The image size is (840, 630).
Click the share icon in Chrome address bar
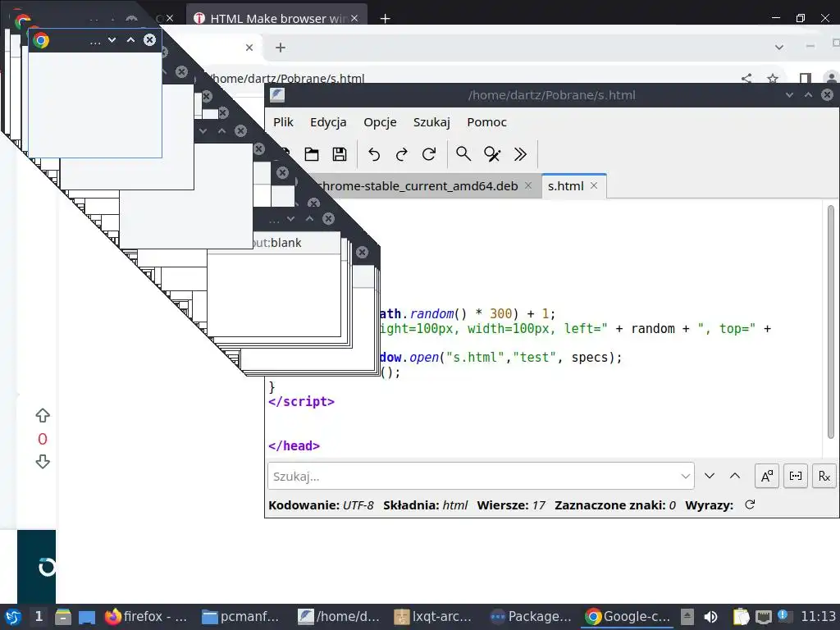click(x=746, y=78)
